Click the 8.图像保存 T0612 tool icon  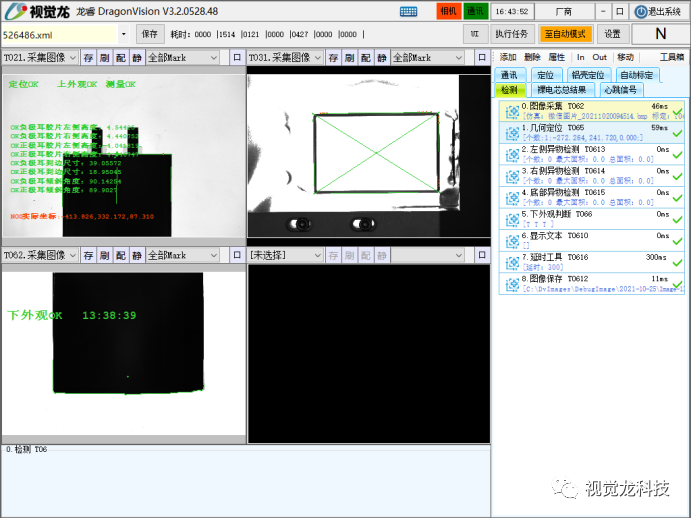[x=511, y=284]
